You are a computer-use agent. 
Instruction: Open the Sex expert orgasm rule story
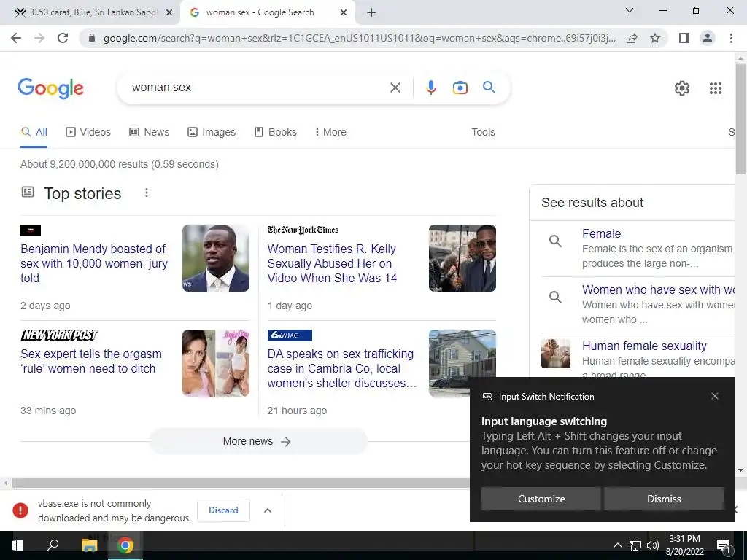point(91,361)
